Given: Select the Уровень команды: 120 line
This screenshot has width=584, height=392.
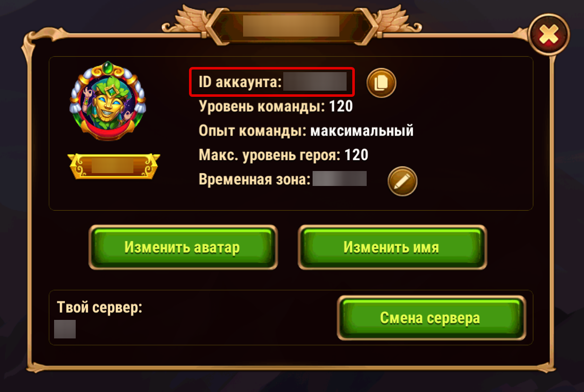Looking at the screenshot, I should (276, 107).
